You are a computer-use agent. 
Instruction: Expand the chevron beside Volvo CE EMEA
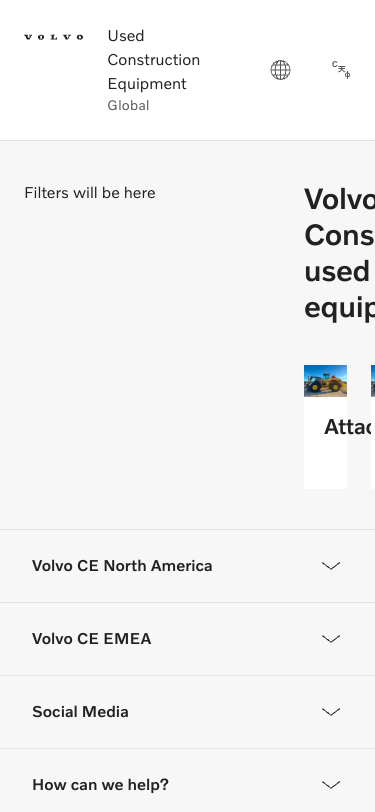[x=331, y=639]
